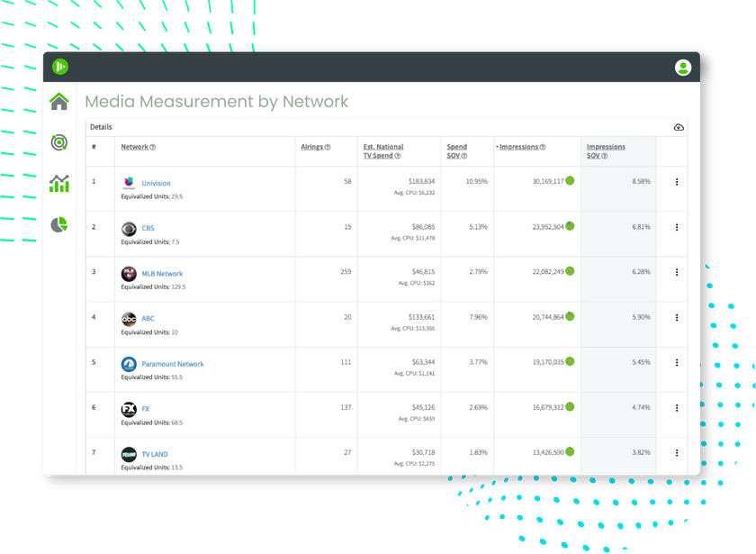Click ABC Spend SOV 7.96%
The image size is (756, 554).
478,317
